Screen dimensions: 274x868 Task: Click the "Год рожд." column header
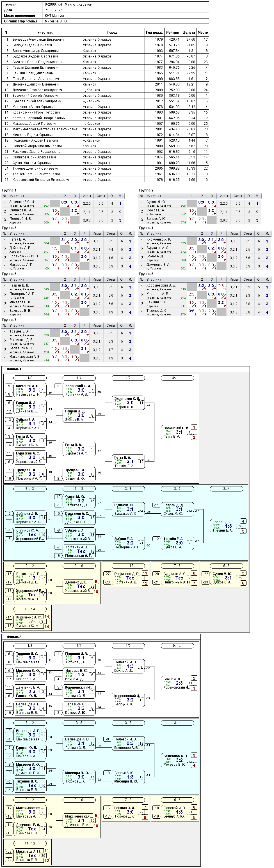click(x=155, y=32)
